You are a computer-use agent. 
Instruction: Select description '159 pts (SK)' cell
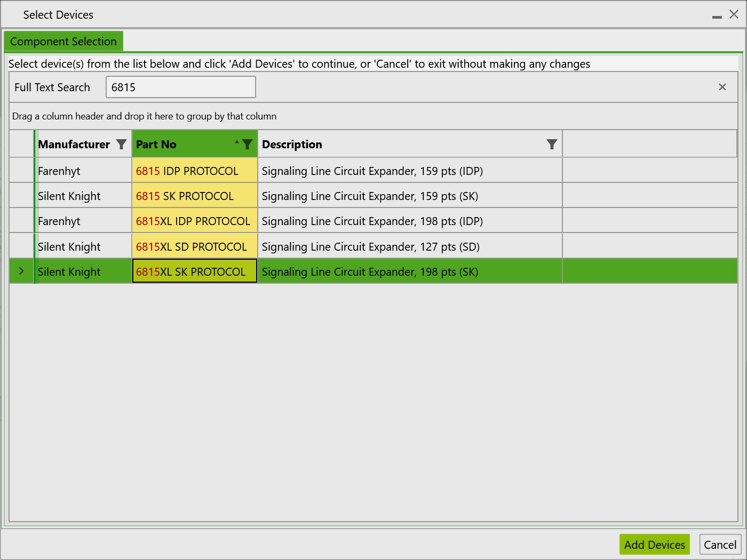410,196
